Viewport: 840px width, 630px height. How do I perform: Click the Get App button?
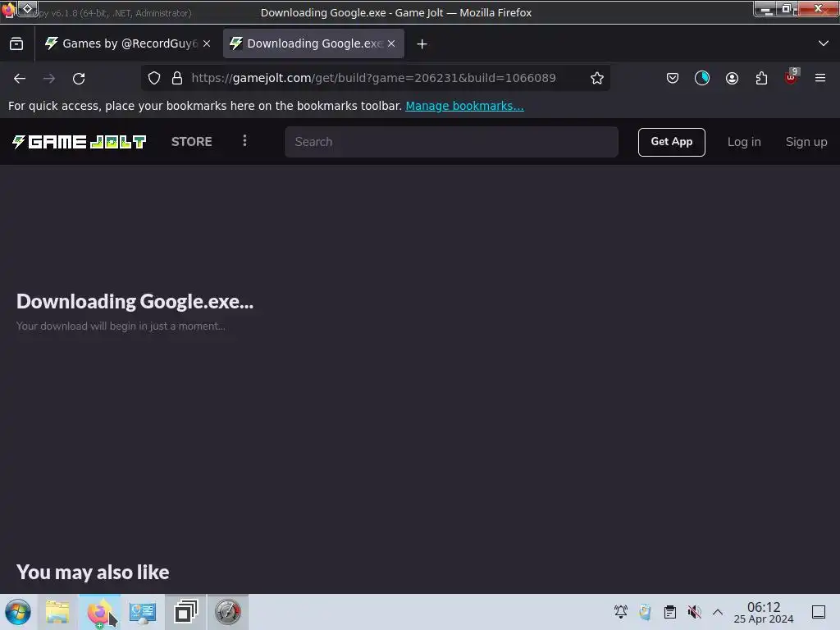671,142
